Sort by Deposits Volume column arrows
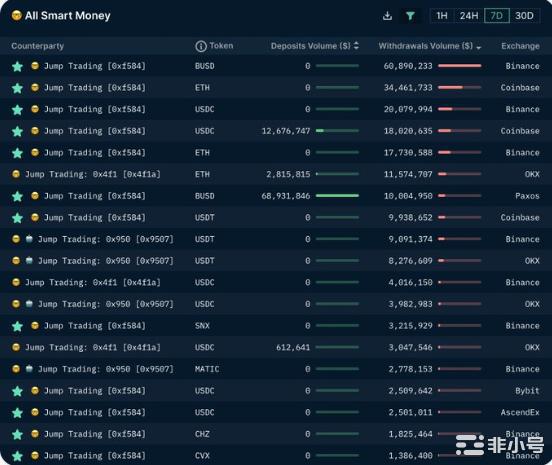 click(356, 46)
